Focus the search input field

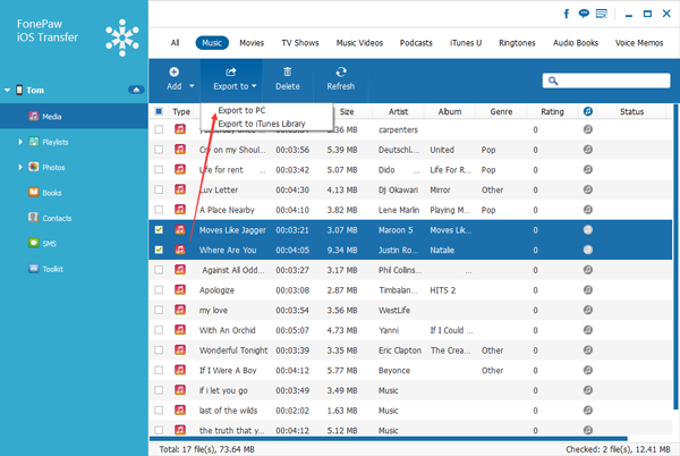click(x=606, y=81)
